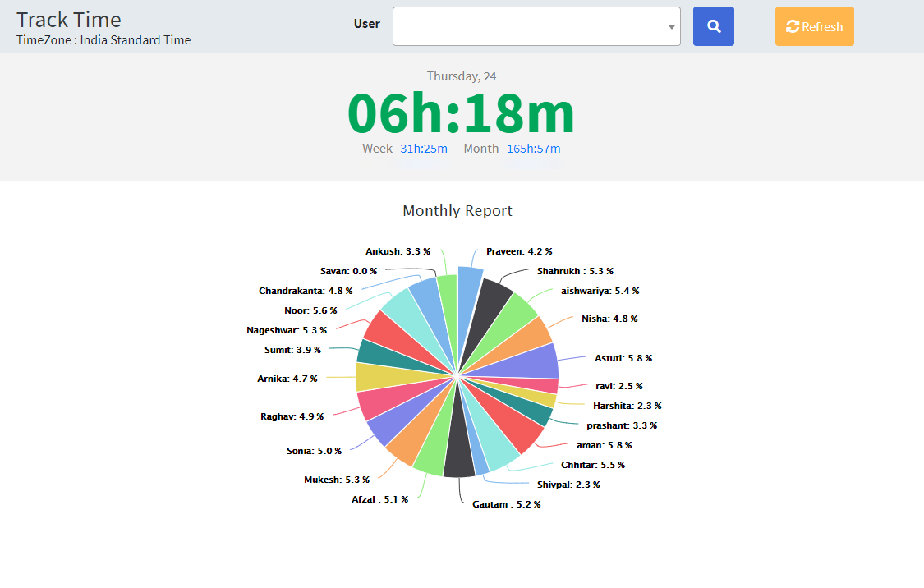View monthly hours by clicking 165h:57m
The height and width of the screenshot is (588, 924).
(533, 149)
